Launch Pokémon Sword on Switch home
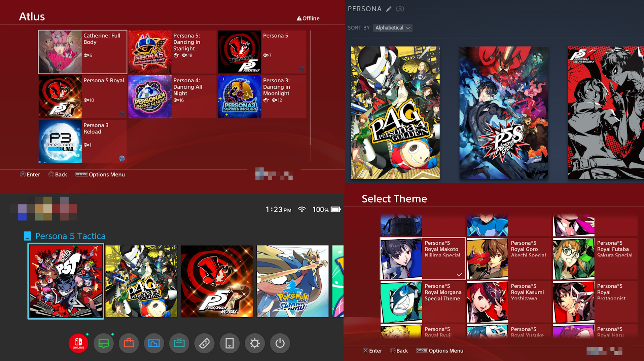 [293, 281]
